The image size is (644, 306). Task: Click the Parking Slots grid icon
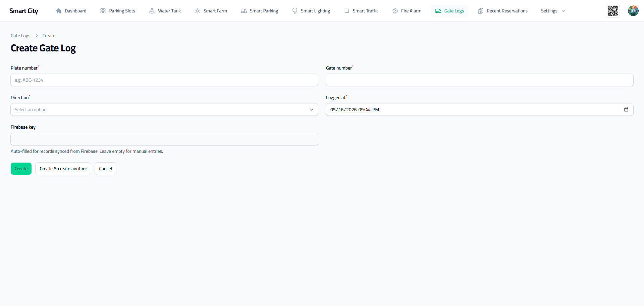(103, 11)
